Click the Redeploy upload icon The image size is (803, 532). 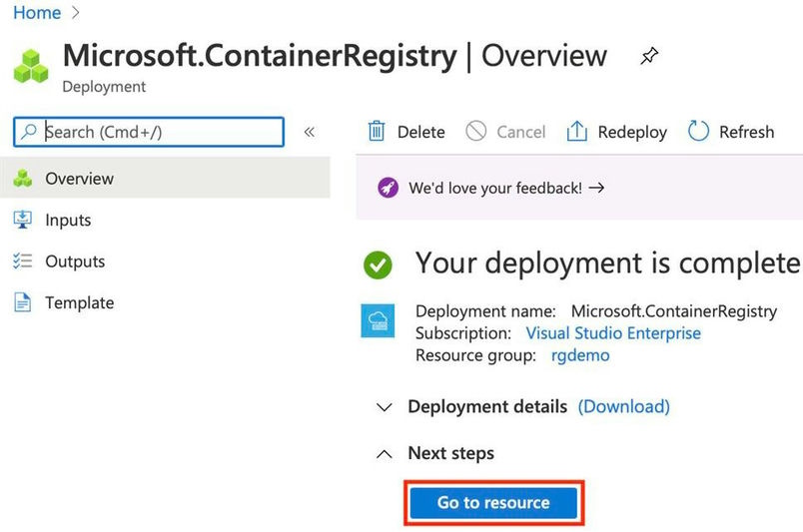[x=576, y=132]
